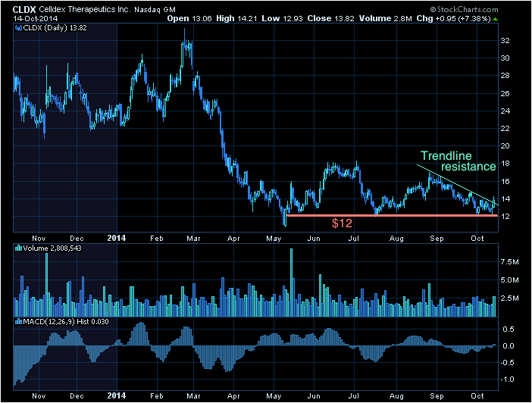This screenshot has width=532, height=403.
Task: Click the Jul label under the price chart
Action: point(354,239)
